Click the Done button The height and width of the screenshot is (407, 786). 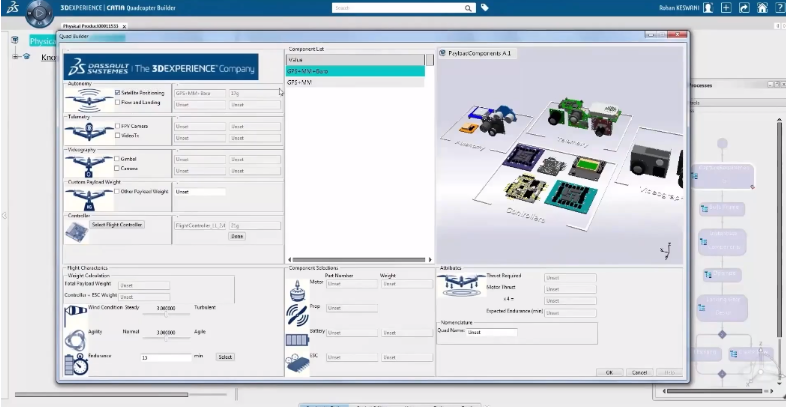coord(237,236)
